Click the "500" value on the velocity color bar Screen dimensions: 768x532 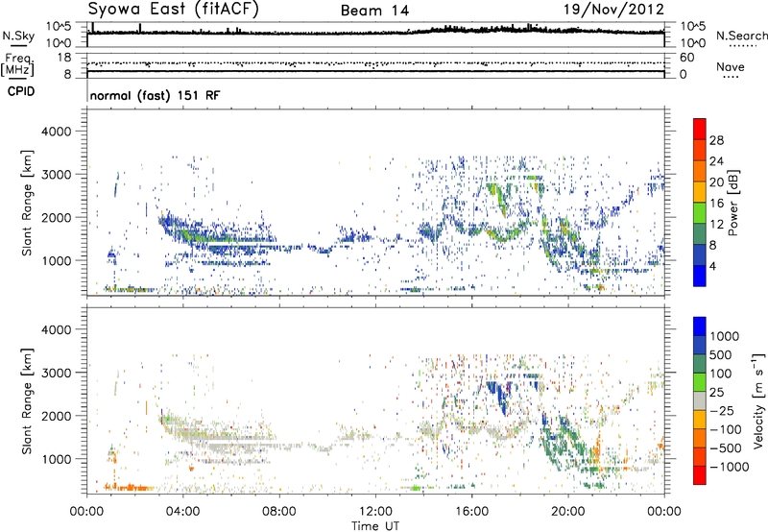[721, 354]
